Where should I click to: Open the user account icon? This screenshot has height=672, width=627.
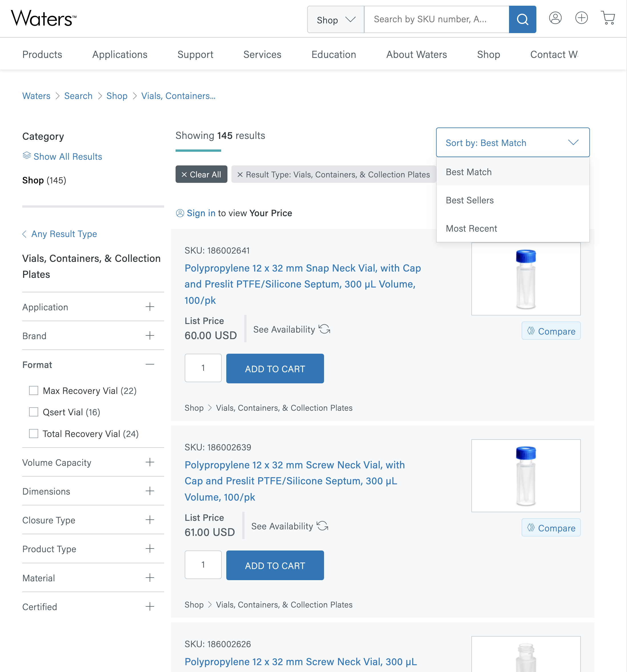pos(555,18)
